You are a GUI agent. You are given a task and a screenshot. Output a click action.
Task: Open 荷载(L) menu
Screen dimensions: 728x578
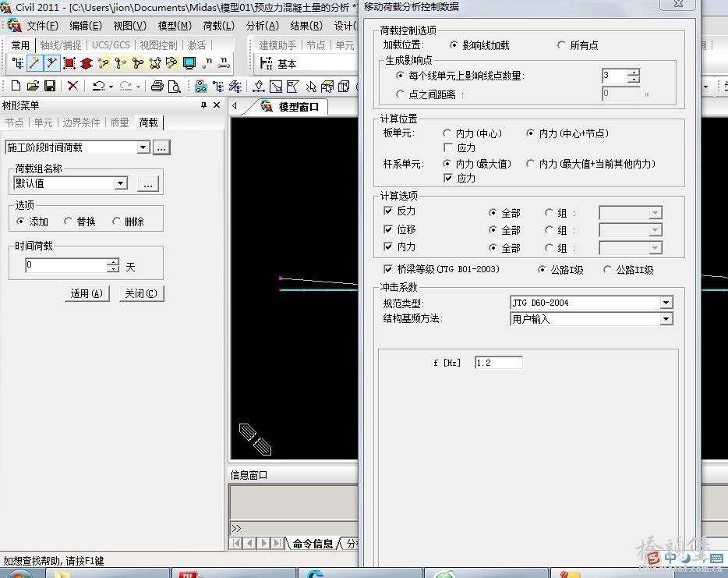218,26
